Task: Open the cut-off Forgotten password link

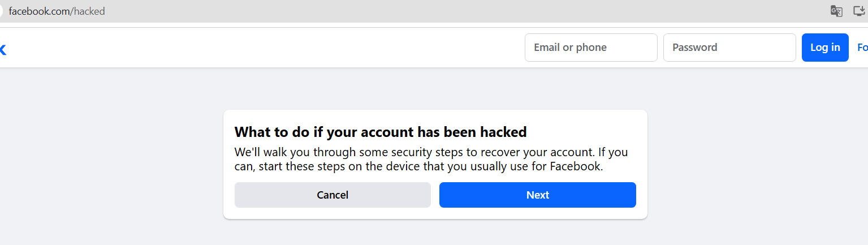Action: coord(862,48)
